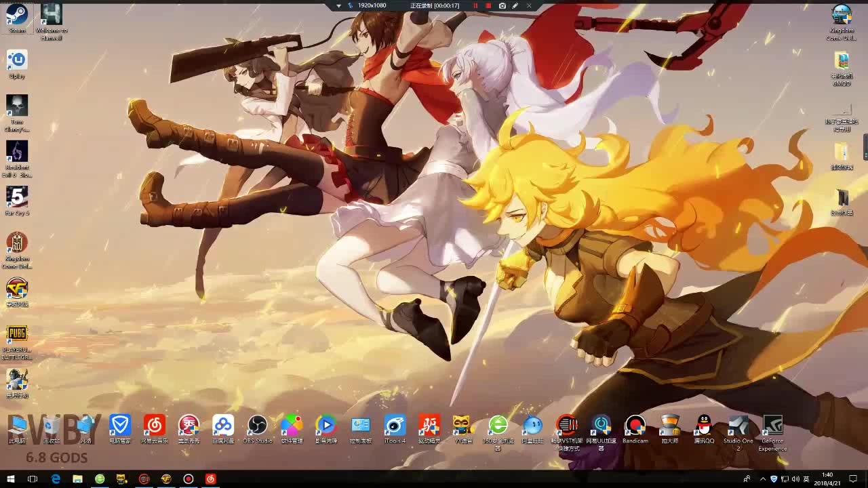Screen dimensions: 868x488
Task: Open Task View on the taskbar
Action: [32, 479]
